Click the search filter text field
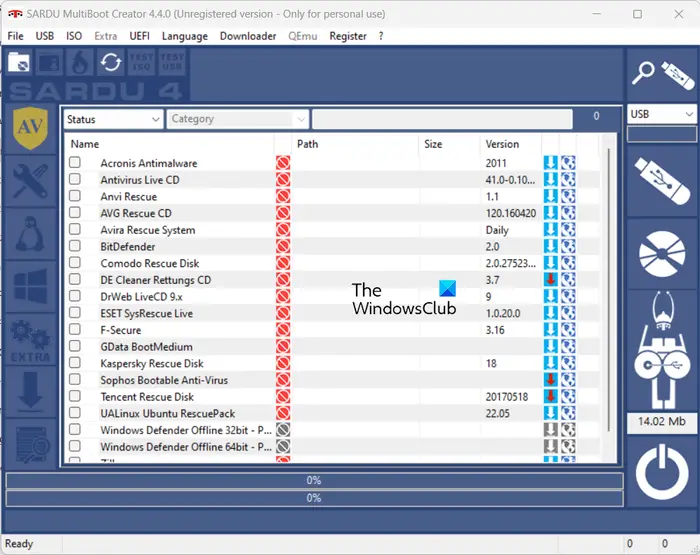 point(442,119)
